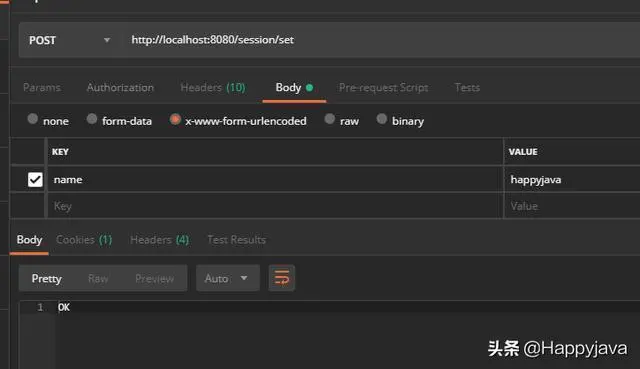Switch to the Params tab
This screenshot has height=369, width=640.
point(42,87)
